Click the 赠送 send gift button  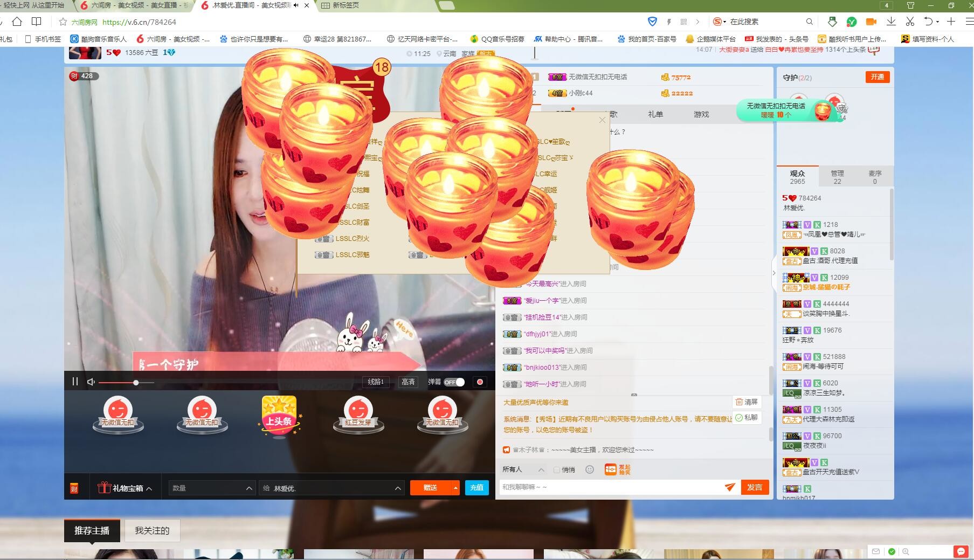pyautogui.click(x=431, y=487)
